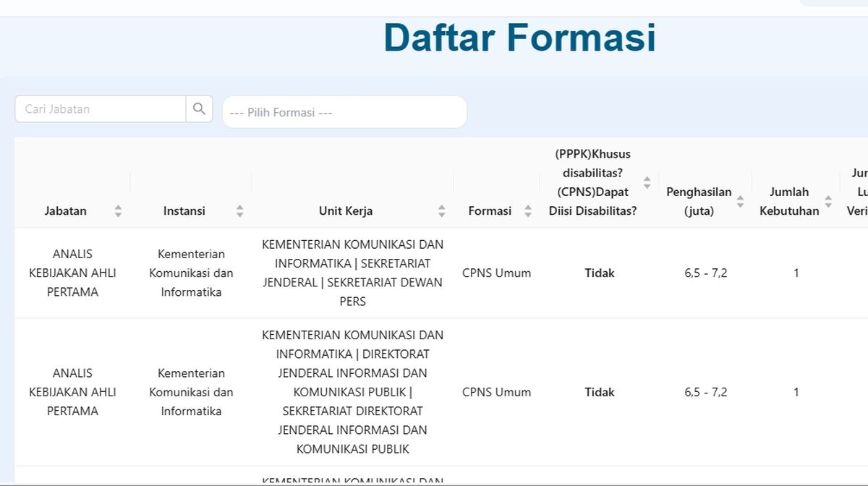Click sort arrows in the disabilitas column header

(647, 183)
